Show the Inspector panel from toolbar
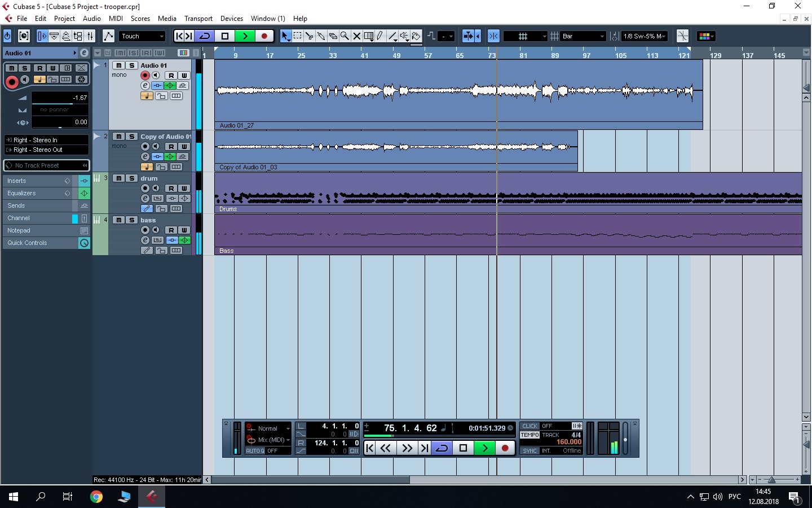 (42, 36)
